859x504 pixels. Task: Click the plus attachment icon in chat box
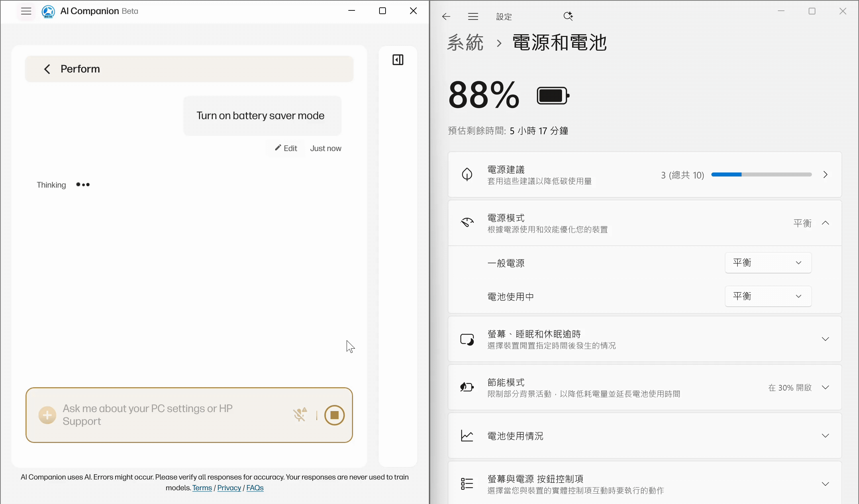(47, 415)
